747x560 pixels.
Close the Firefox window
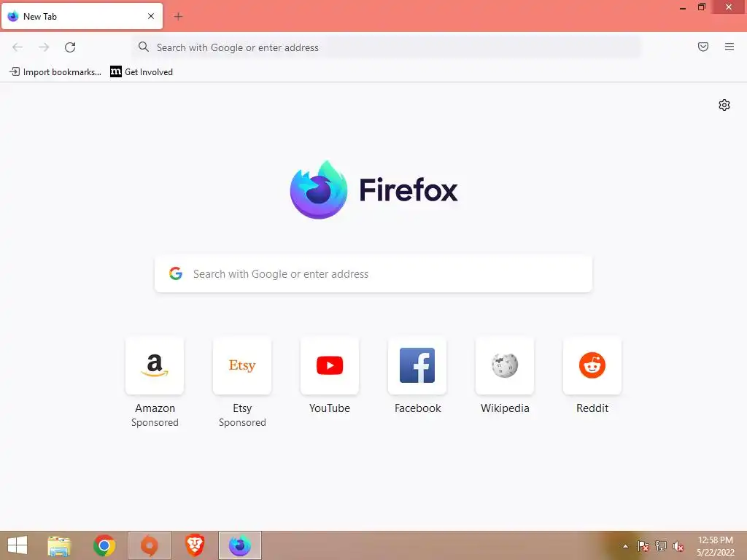(x=729, y=7)
